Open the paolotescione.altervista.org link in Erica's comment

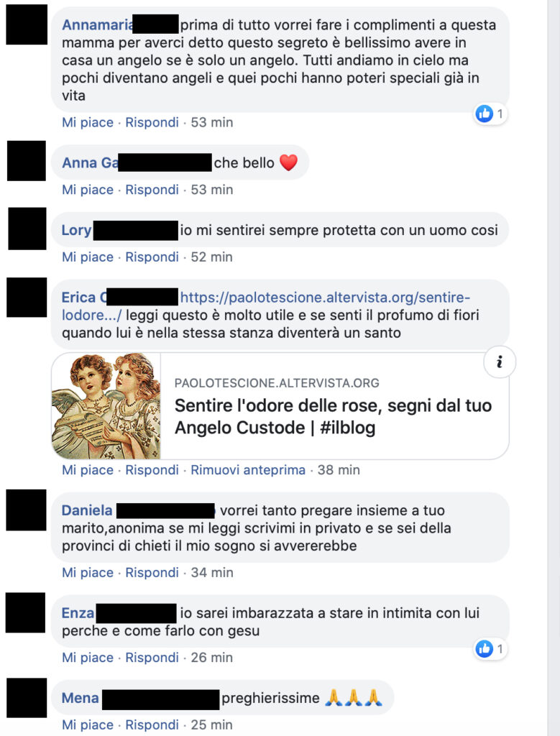tap(266, 306)
